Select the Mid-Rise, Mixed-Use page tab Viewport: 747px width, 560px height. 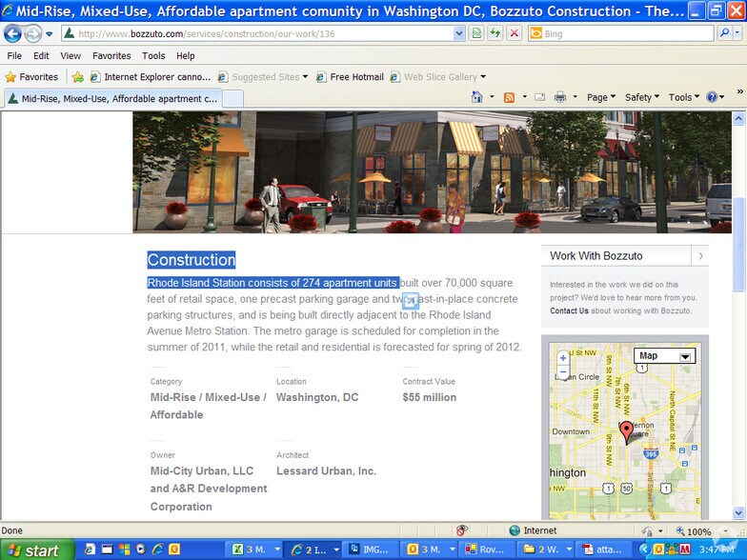(x=112, y=99)
